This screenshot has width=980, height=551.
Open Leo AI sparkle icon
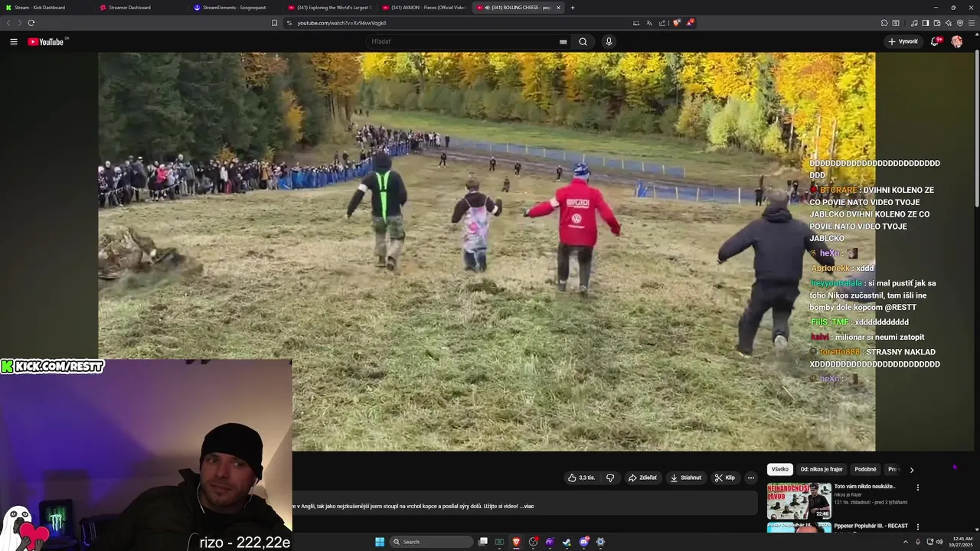coord(949,23)
